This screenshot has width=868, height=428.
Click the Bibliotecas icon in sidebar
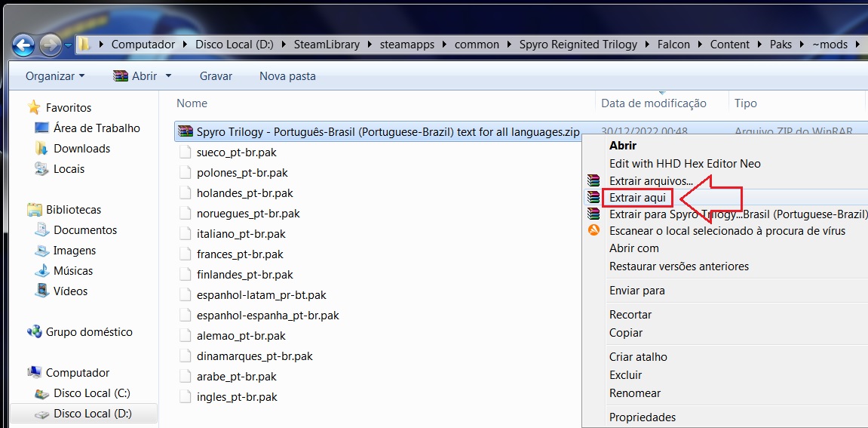(x=35, y=210)
